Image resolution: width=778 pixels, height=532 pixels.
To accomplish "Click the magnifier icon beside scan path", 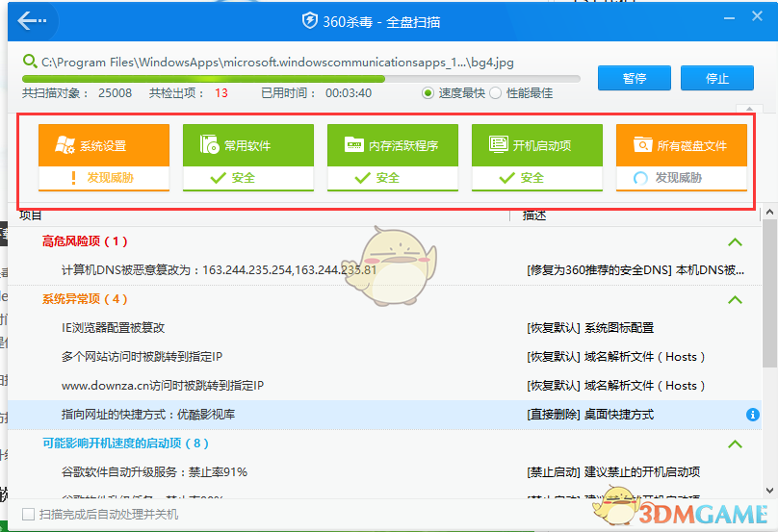I will 30,62.
